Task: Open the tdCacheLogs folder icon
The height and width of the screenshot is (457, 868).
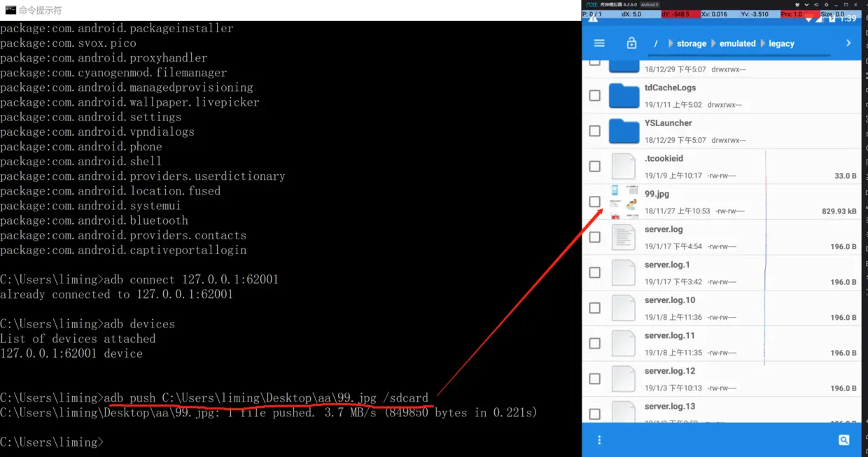Action: (624, 95)
